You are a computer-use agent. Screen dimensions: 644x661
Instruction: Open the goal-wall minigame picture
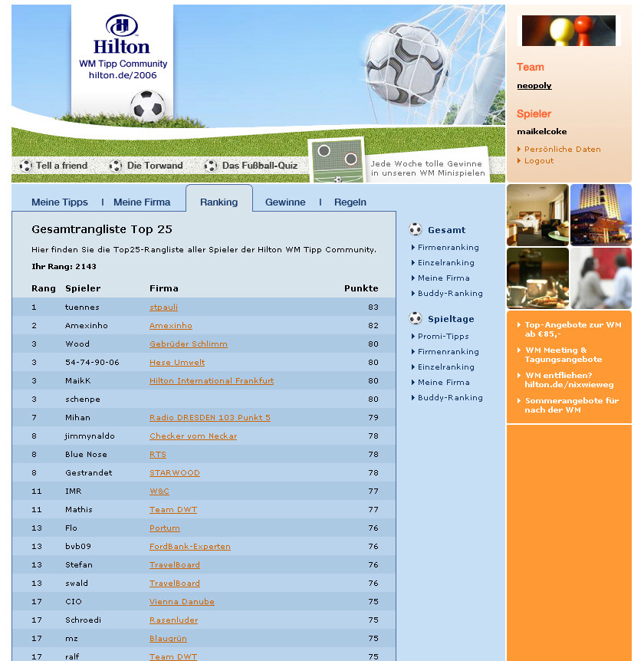[337, 160]
